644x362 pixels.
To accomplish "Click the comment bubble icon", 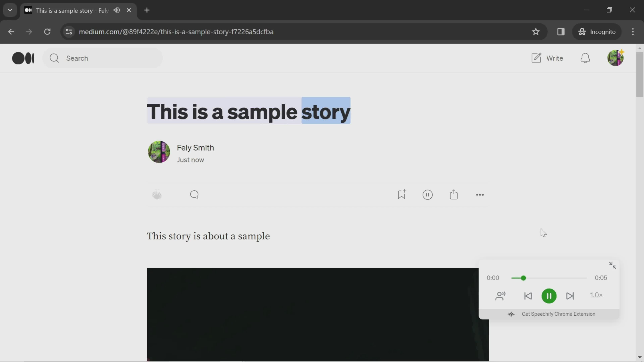I will 194,194.
